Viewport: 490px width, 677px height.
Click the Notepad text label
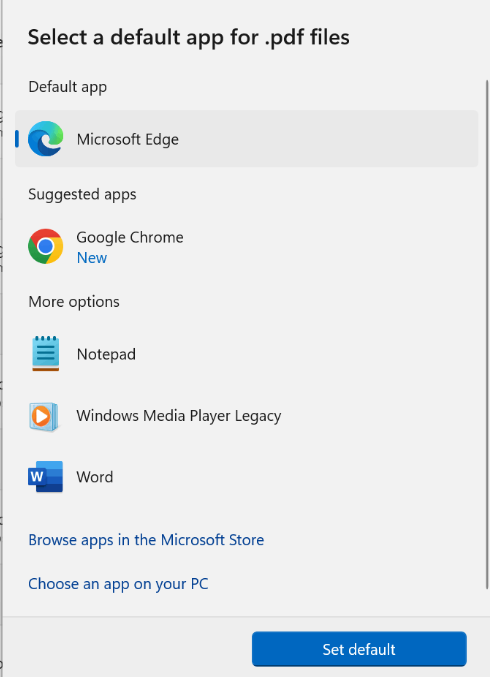[x=106, y=354]
